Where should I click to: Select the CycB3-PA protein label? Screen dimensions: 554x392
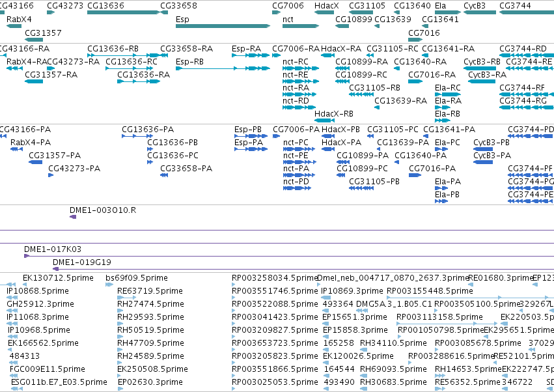coord(492,156)
